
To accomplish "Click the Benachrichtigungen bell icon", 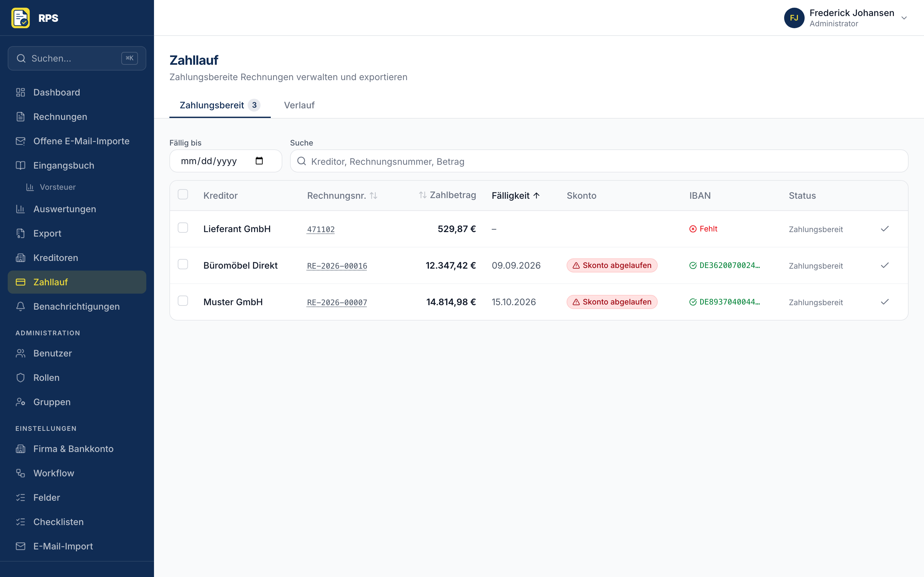I will point(21,306).
